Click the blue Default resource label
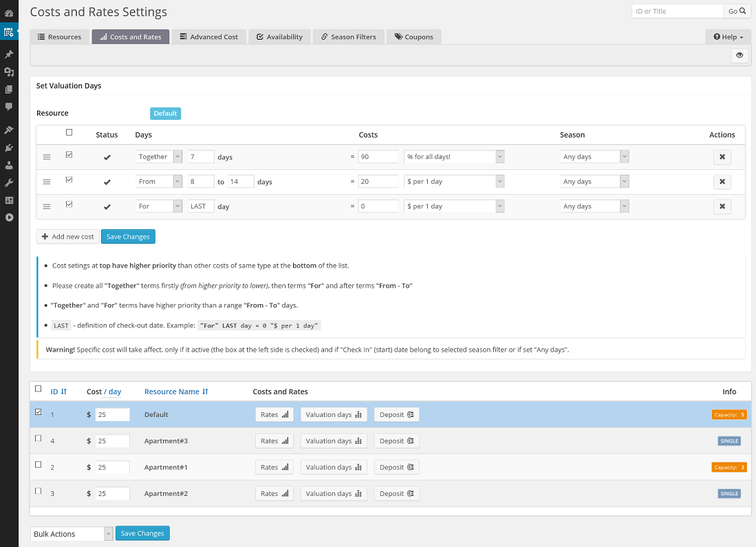Viewport: 756px width, 547px height. tap(165, 114)
